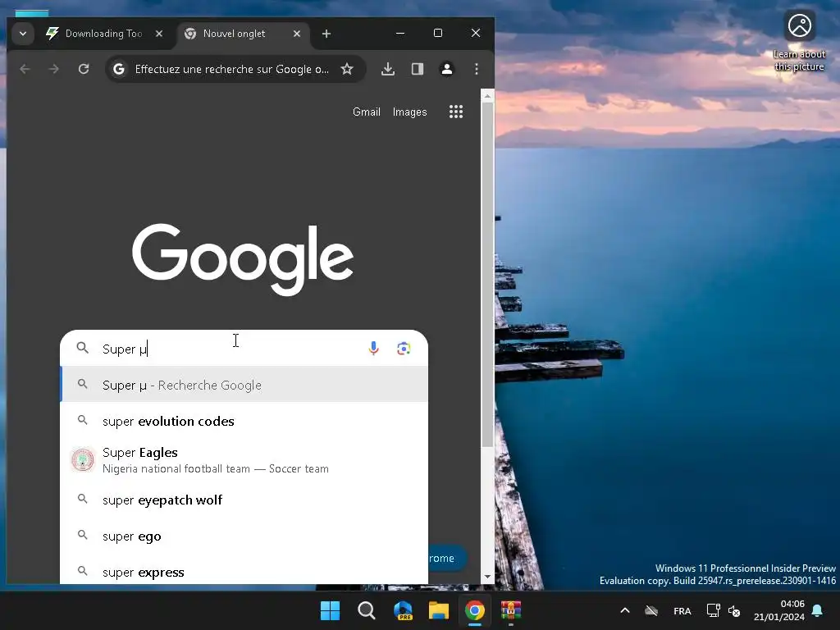Choose 'super ego' suggestion
This screenshot has height=630, width=840.
(x=244, y=536)
